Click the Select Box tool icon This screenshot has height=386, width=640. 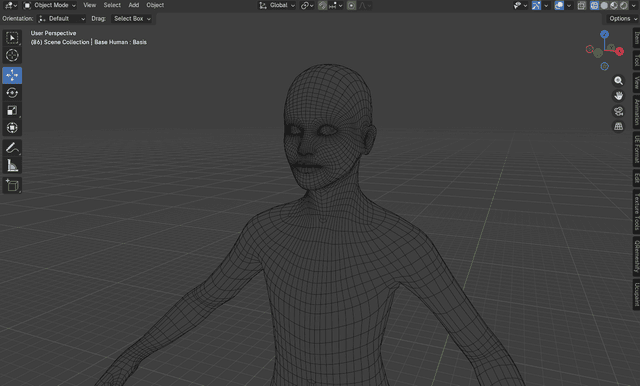[12, 38]
